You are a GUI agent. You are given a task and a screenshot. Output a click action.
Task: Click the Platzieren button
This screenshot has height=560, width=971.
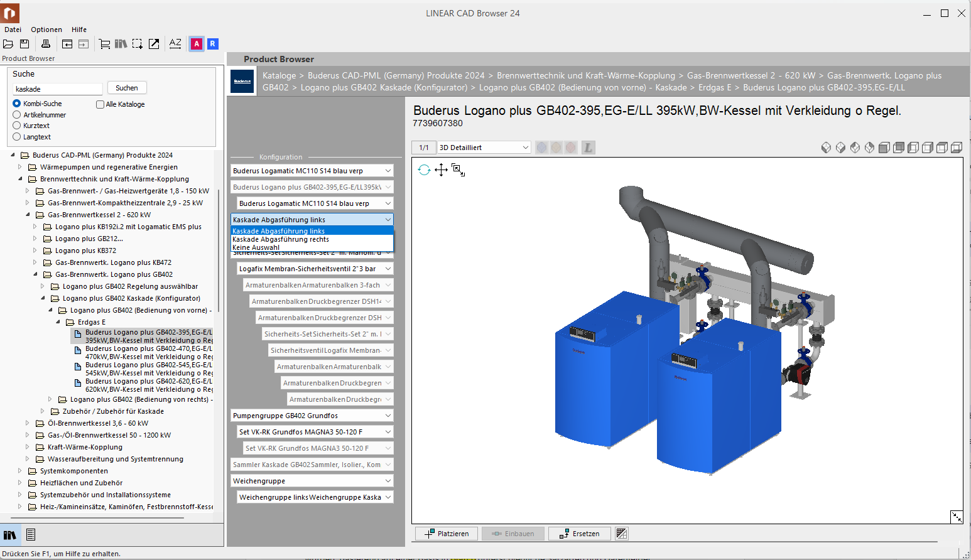(447, 534)
